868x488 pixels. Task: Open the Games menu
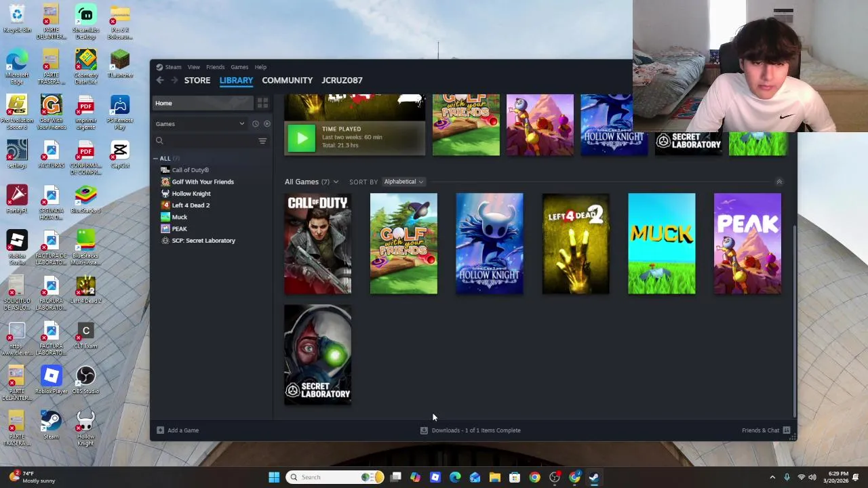(239, 67)
